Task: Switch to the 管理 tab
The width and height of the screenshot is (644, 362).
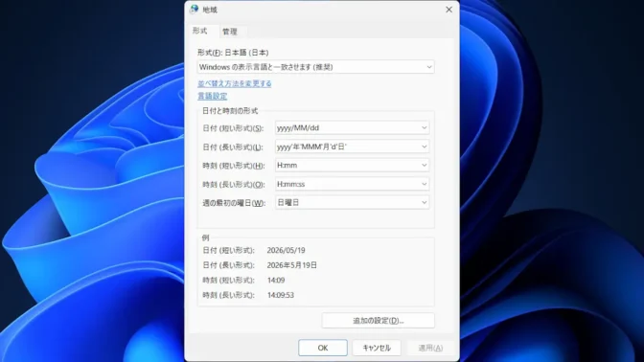Action: pos(230,32)
